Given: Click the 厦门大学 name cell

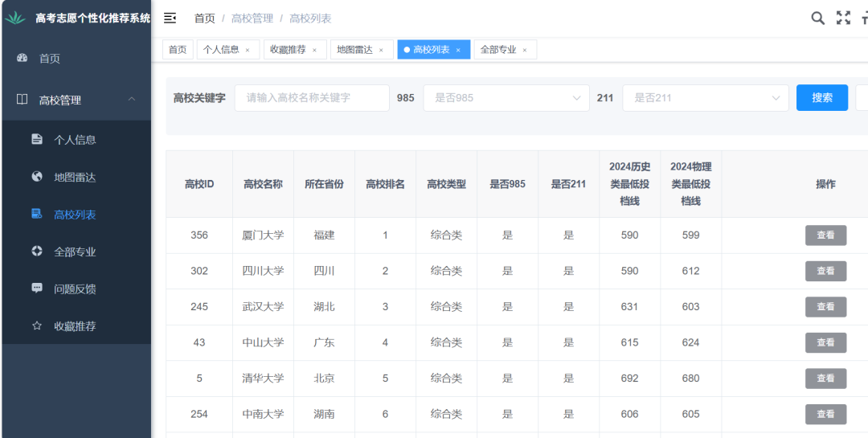Looking at the screenshot, I should 263,235.
